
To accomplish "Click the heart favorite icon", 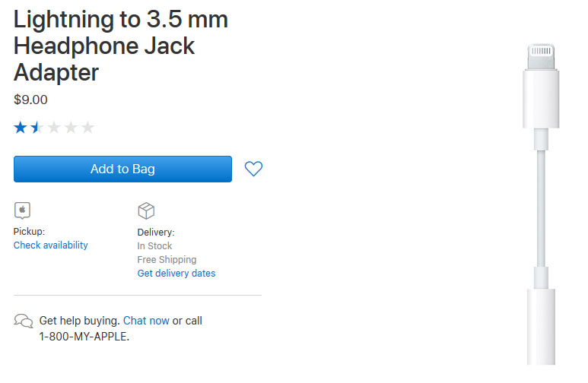I will [x=253, y=169].
